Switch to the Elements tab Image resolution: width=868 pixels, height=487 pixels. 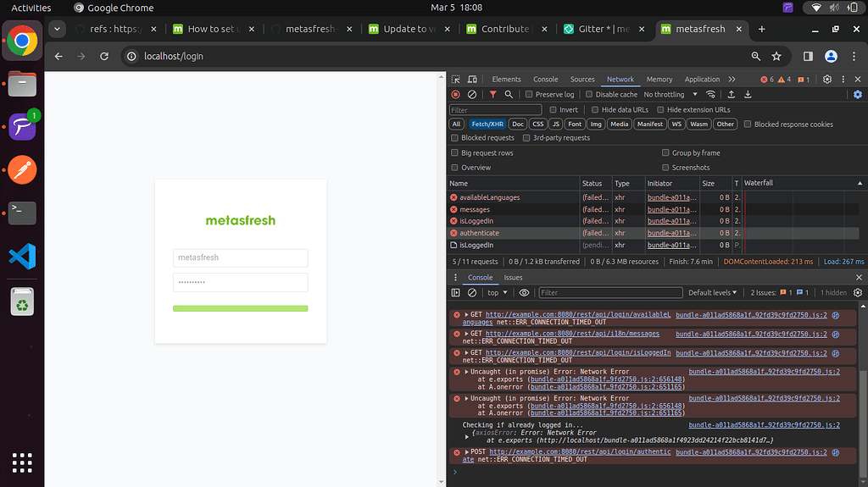(506, 80)
